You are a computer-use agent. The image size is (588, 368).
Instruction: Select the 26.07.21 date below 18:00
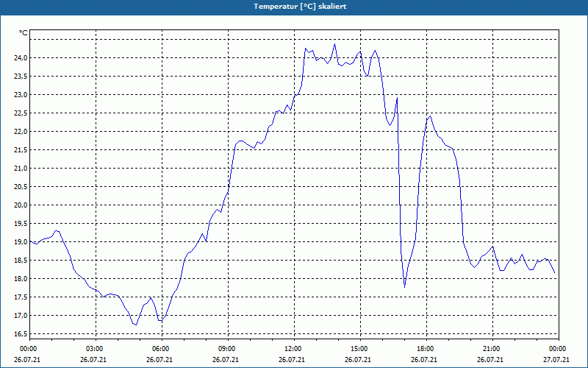click(424, 360)
